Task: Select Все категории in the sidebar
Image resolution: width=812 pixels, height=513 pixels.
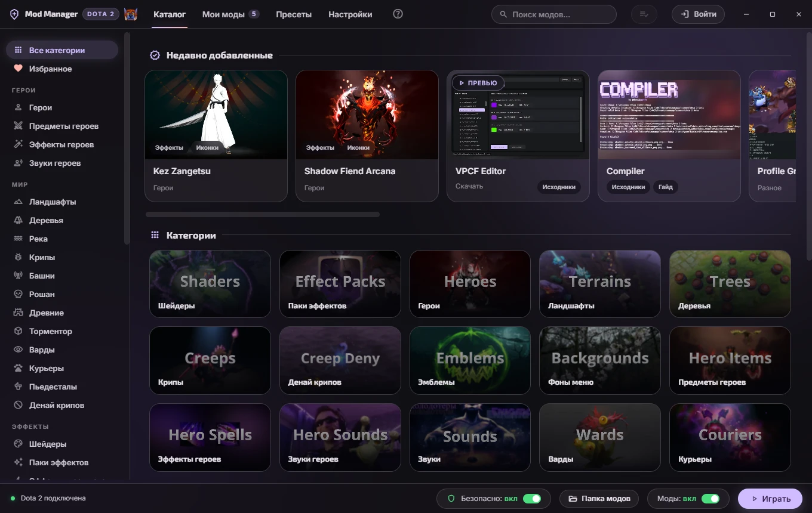Action: pos(62,50)
